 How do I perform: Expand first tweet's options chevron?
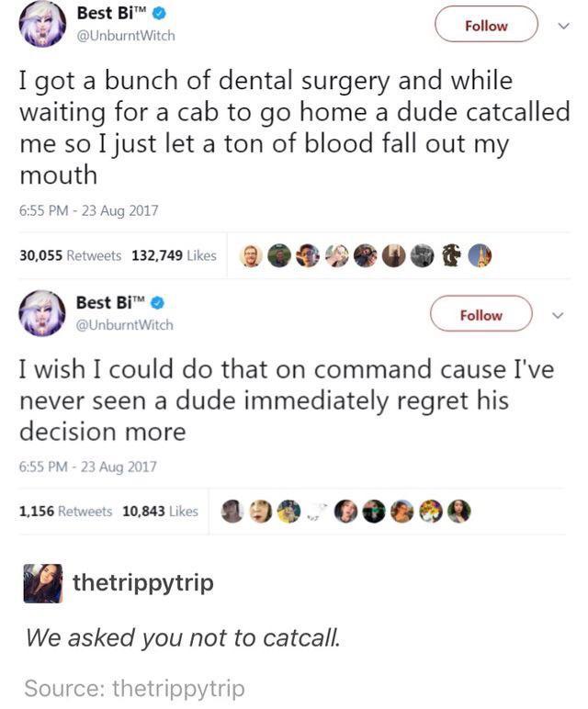563,26
